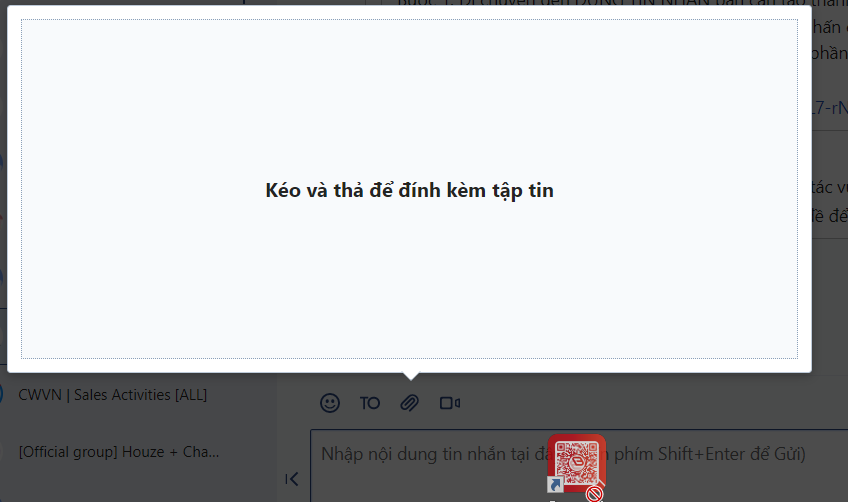Open CWVN | Sales Activities [ALL] chat
This screenshot has width=848, height=502.
(x=112, y=395)
